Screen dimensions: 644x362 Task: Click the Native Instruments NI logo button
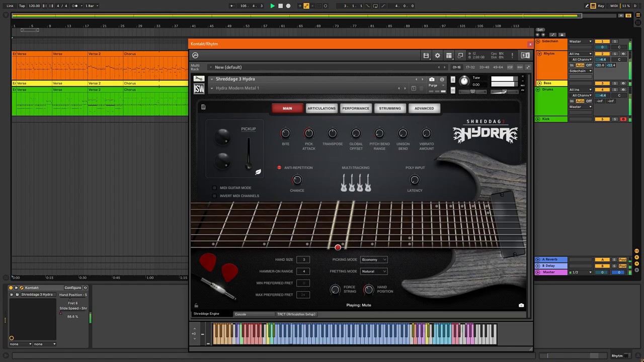pyautogui.click(x=525, y=55)
